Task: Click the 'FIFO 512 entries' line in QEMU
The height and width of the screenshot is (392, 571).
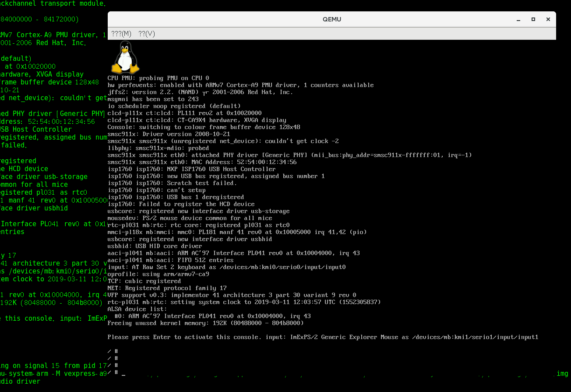Action: [170, 260]
